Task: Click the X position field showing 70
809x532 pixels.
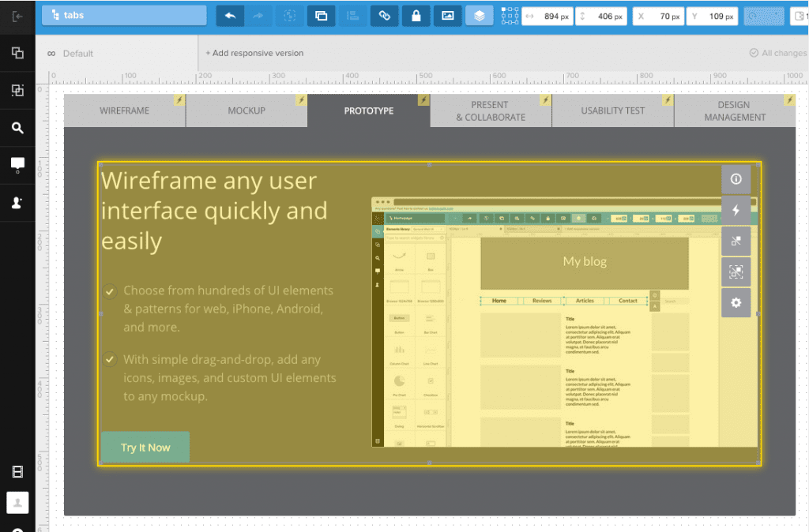Action: [658, 17]
